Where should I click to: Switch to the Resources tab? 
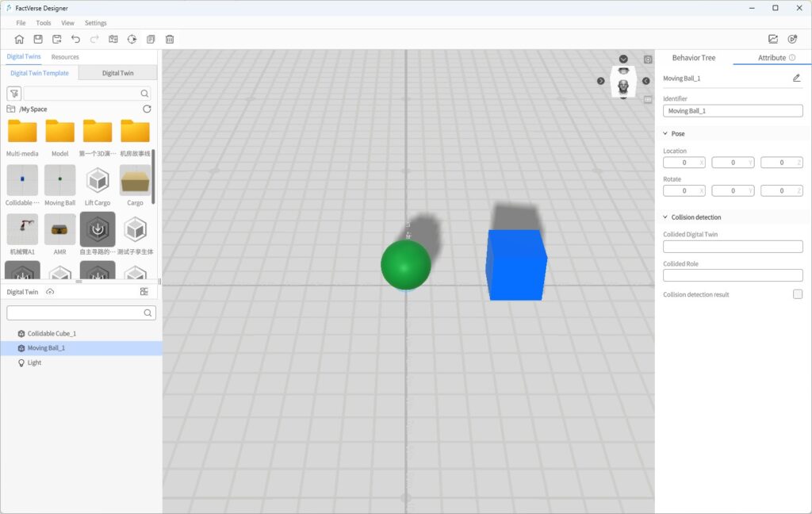click(65, 57)
